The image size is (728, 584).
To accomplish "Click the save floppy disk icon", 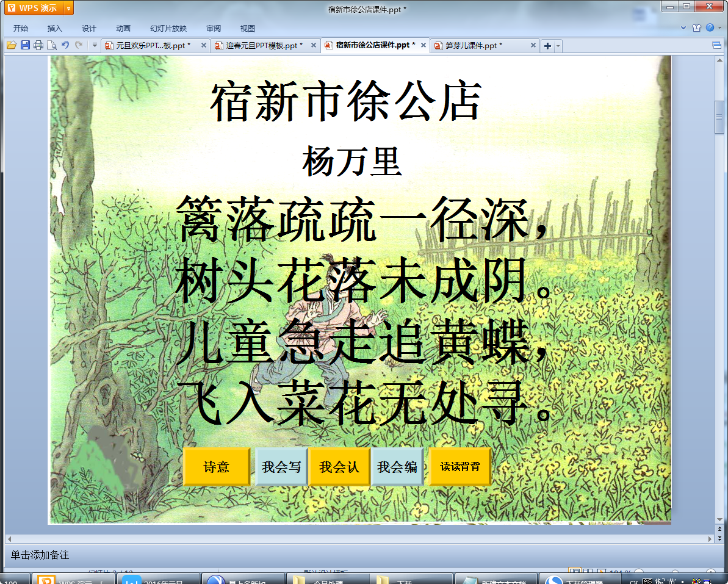I will [25, 45].
